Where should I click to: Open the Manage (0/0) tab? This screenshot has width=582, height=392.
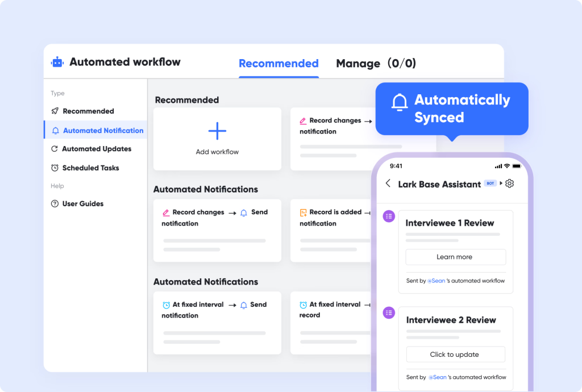click(376, 64)
